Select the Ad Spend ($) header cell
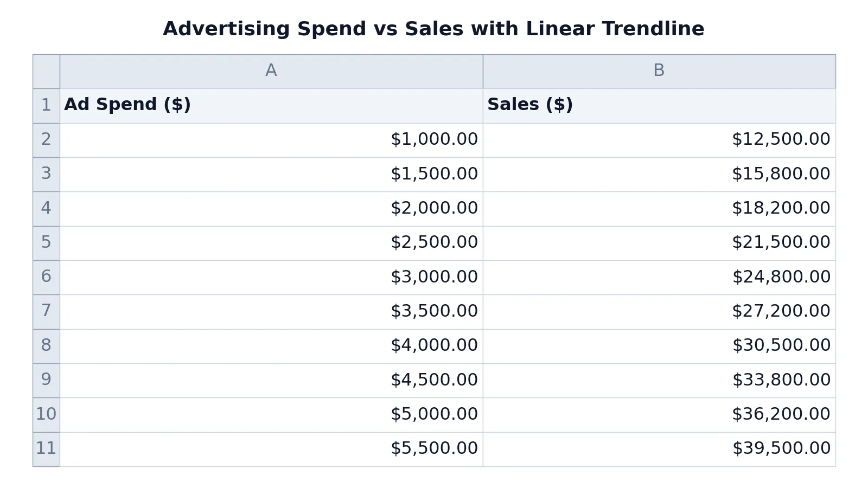 click(x=271, y=106)
